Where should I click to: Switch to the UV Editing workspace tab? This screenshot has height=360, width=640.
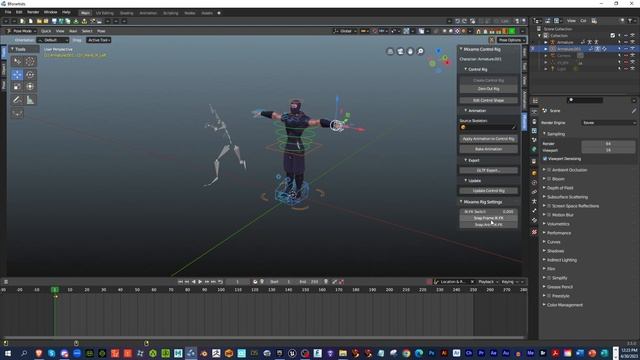pyautogui.click(x=104, y=13)
